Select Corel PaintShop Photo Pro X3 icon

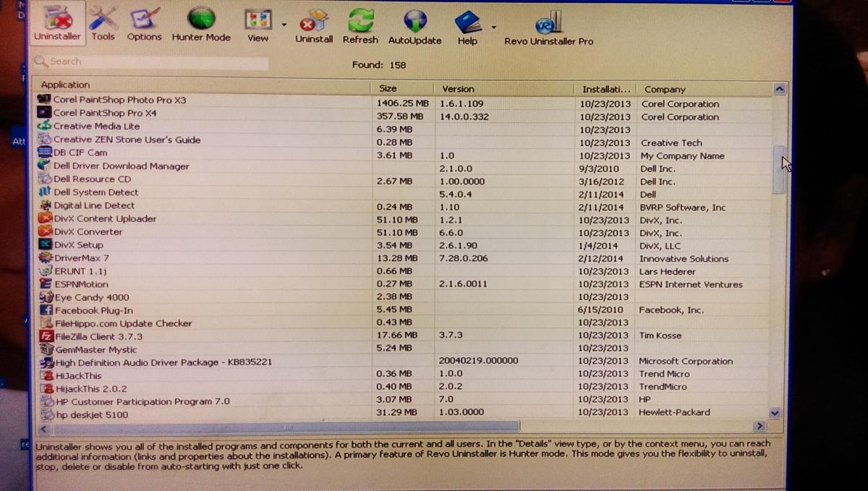pos(44,99)
